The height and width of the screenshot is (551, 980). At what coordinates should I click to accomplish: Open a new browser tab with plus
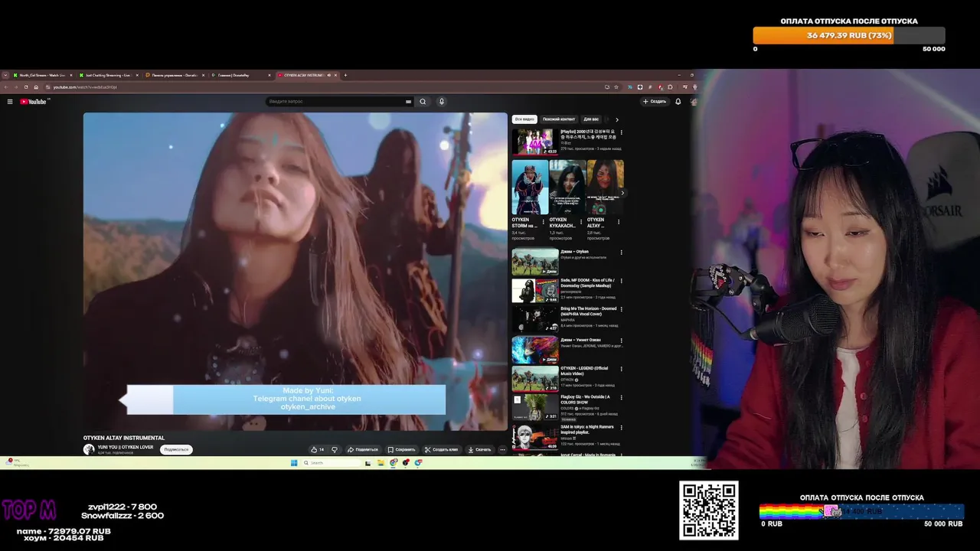pyautogui.click(x=345, y=75)
